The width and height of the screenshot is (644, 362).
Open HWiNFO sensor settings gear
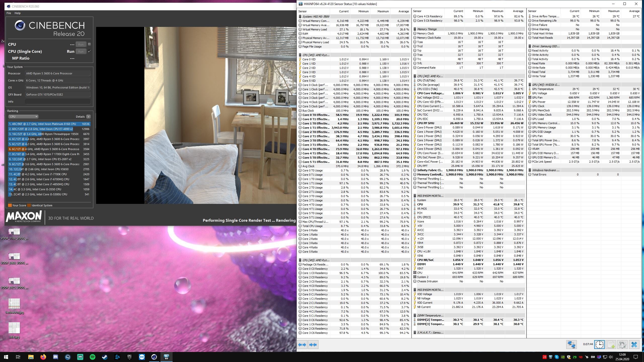point(622,344)
